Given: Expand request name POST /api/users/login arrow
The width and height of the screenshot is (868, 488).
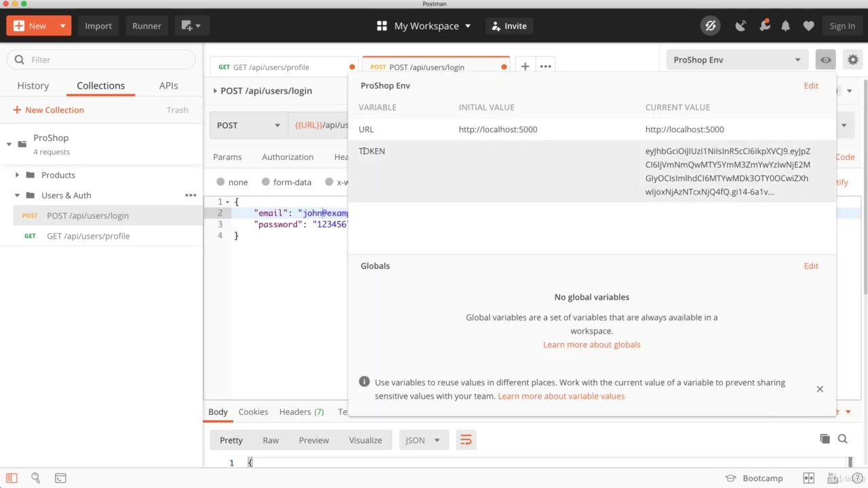Looking at the screenshot, I should [x=215, y=91].
